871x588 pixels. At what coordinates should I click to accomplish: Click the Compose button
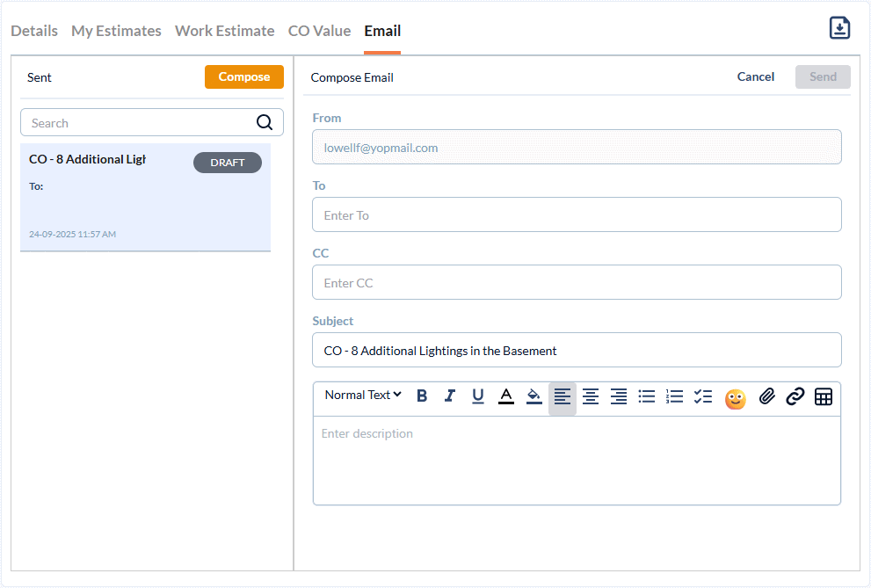244,76
